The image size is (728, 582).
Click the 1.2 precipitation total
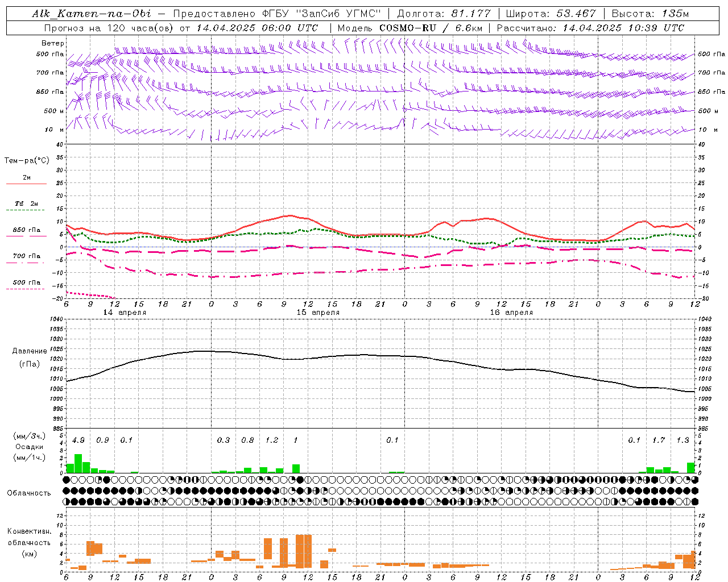tap(272, 440)
